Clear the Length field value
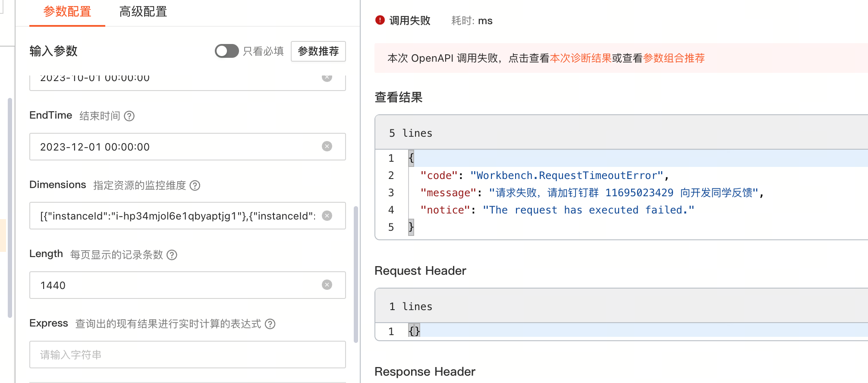Screen dimensions: 868x383 [x=327, y=285]
